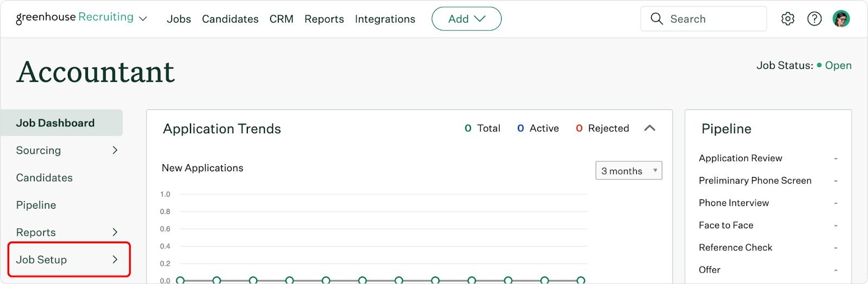Open the settings gear icon

[x=788, y=19]
